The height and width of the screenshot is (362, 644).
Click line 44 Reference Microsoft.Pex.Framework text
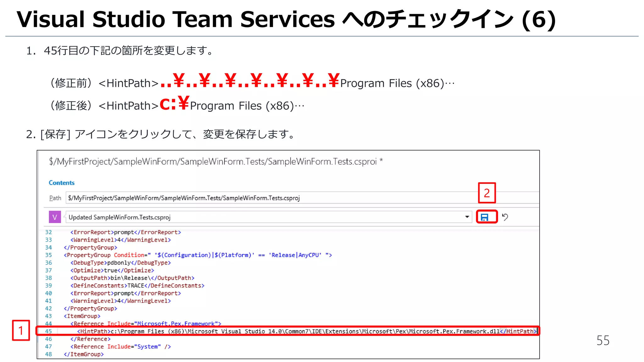(x=146, y=324)
